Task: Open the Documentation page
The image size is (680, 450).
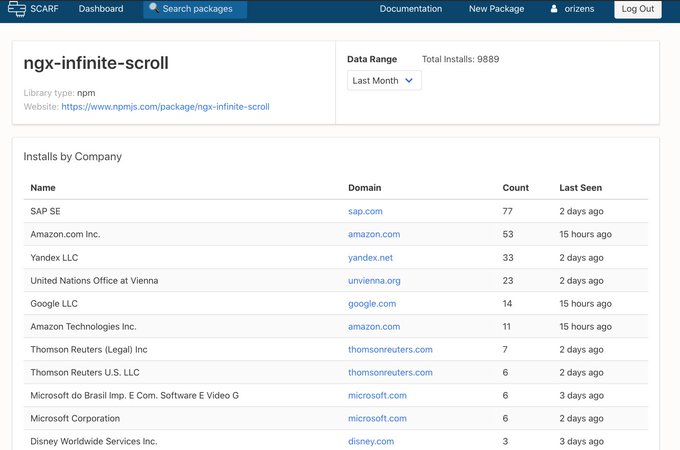Action: point(411,9)
